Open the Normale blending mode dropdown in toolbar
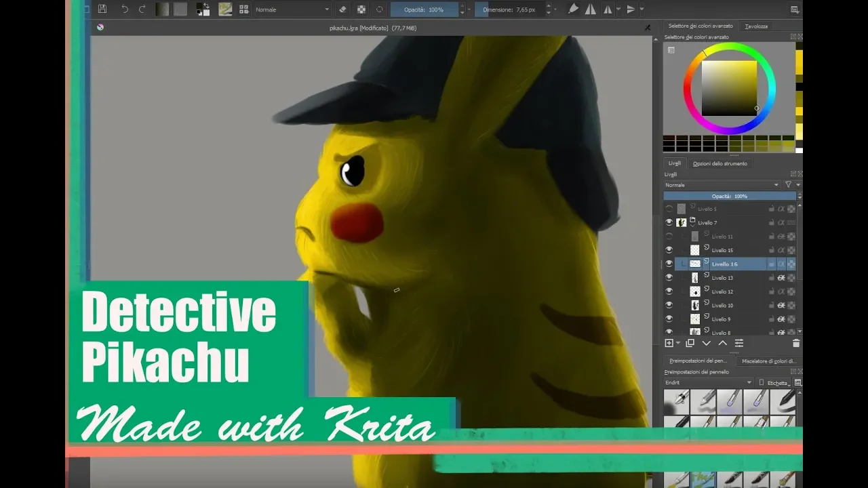This screenshot has height=488, width=868. coord(292,9)
